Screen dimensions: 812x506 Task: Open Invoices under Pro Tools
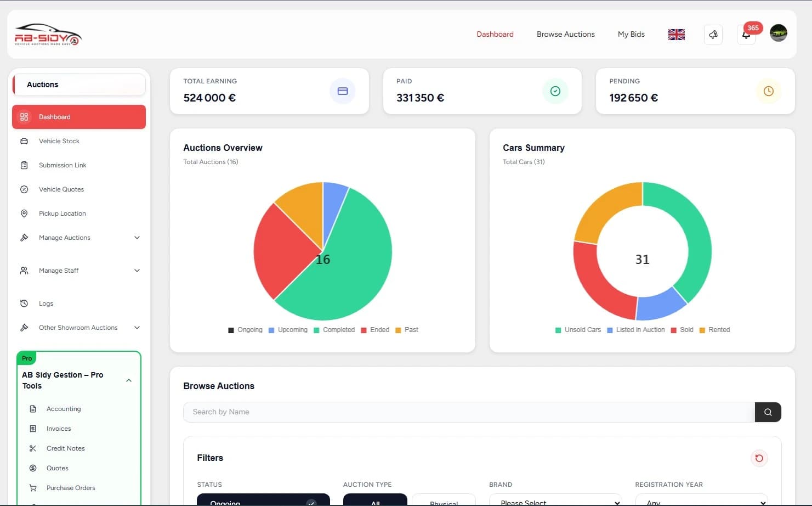(59, 429)
